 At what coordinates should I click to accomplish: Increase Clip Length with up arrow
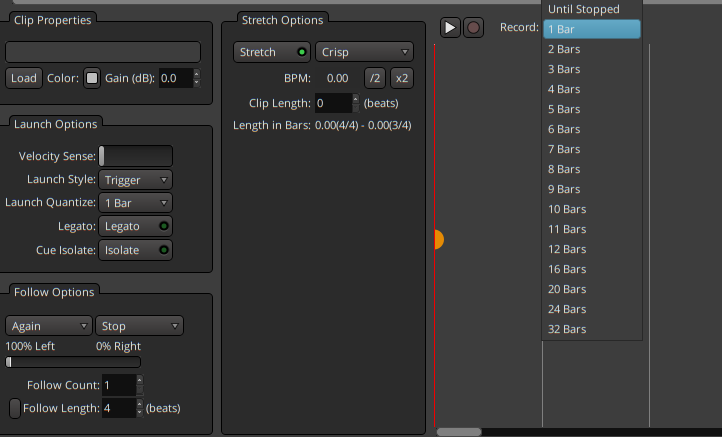point(355,99)
